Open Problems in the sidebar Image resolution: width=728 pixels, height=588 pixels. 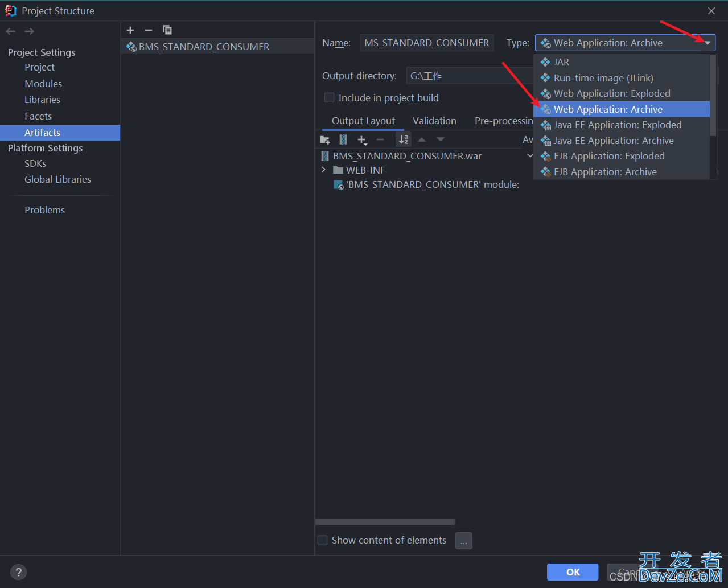[x=44, y=210]
